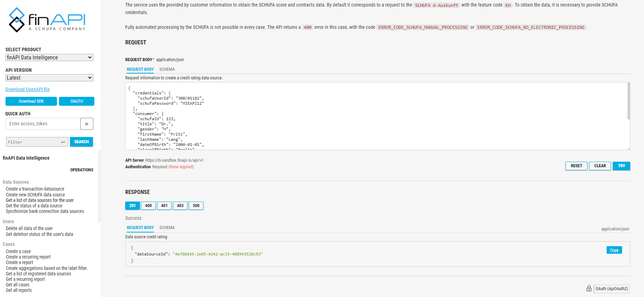Image resolution: width=644 pixels, height=297 pixels.
Task: Click the Download SDK button
Action: (31, 101)
